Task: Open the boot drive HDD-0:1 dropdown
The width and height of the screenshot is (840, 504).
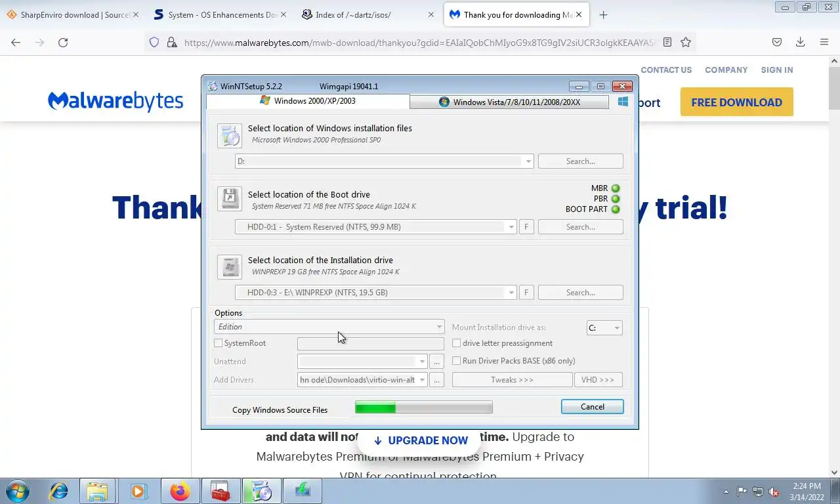Action: pyautogui.click(x=511, y=227)
